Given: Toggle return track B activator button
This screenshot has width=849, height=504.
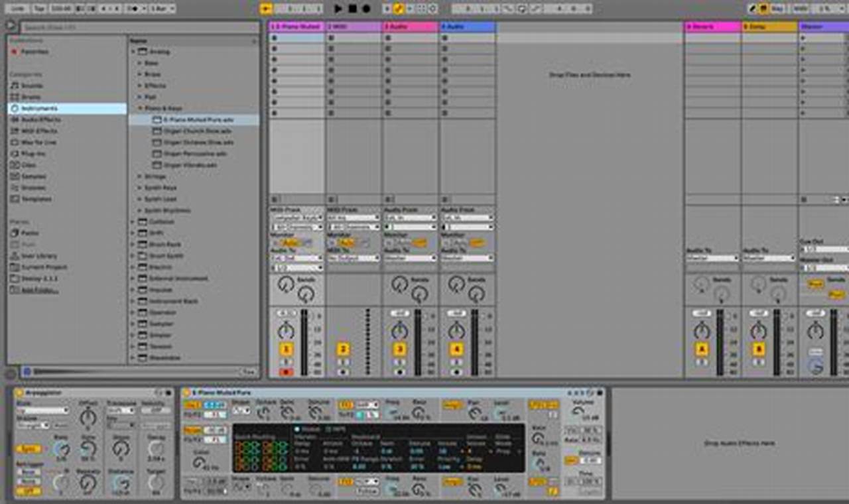Looking at the screenshot, I should tap(759, 349).
